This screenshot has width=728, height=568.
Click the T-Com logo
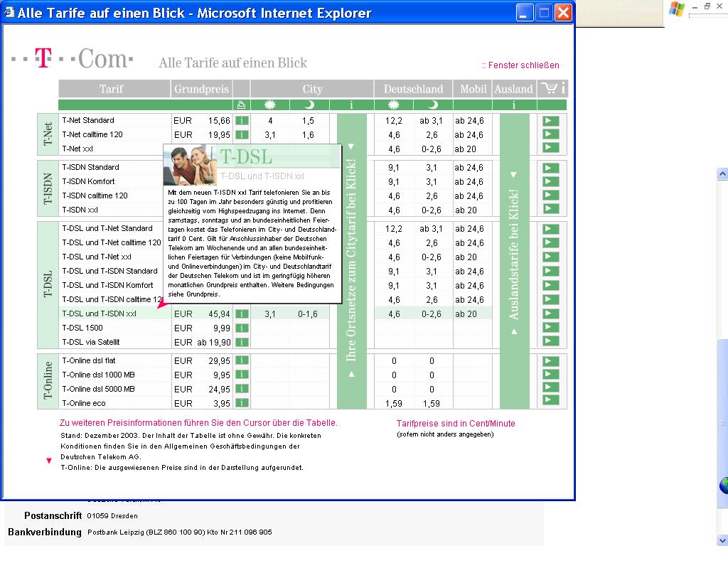73,58
